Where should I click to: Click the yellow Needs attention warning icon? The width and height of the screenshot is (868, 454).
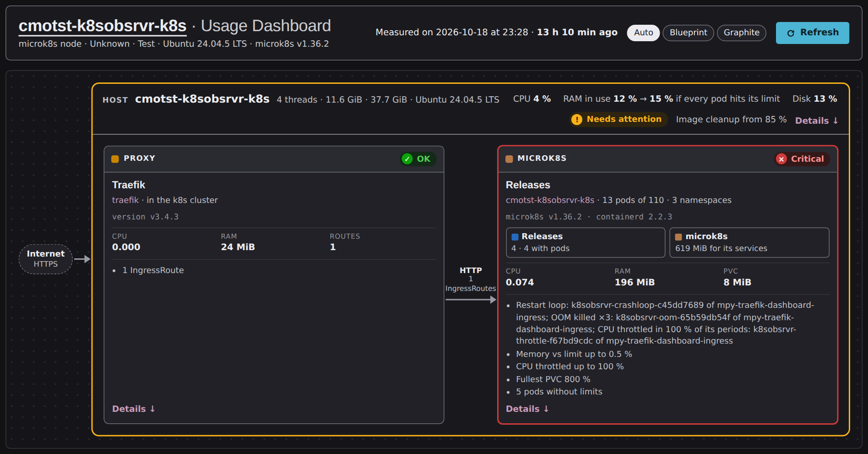(577, 120)
